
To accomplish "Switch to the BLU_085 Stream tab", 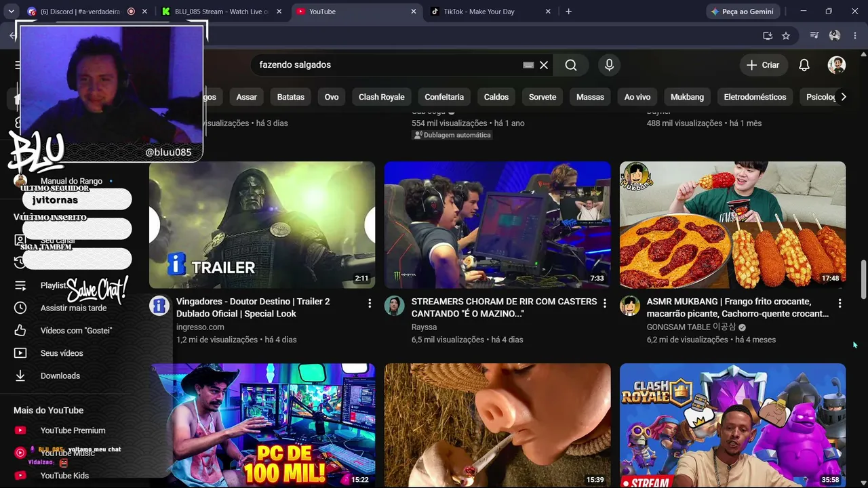I will pyautogui.click(x=222, y=12).
